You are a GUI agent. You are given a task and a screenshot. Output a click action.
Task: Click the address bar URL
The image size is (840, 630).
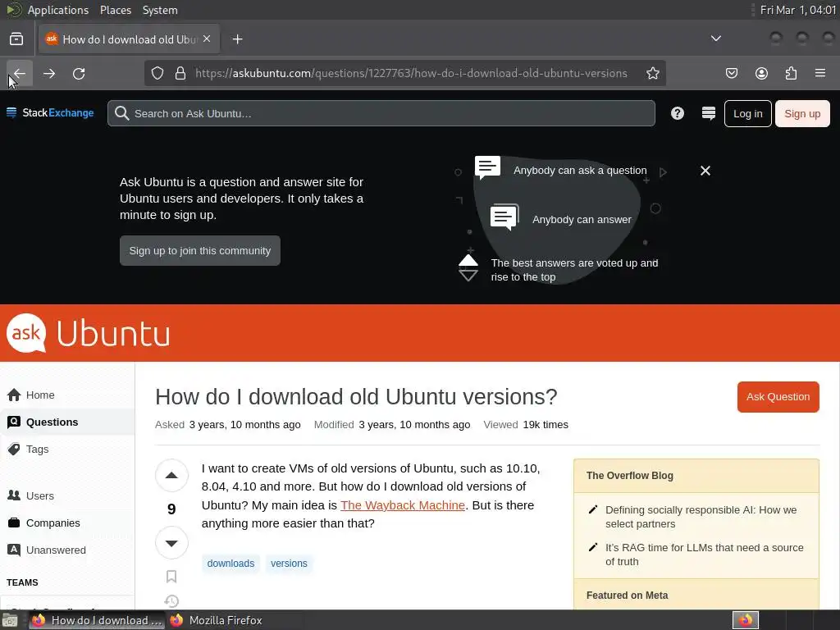click(411, 73)
